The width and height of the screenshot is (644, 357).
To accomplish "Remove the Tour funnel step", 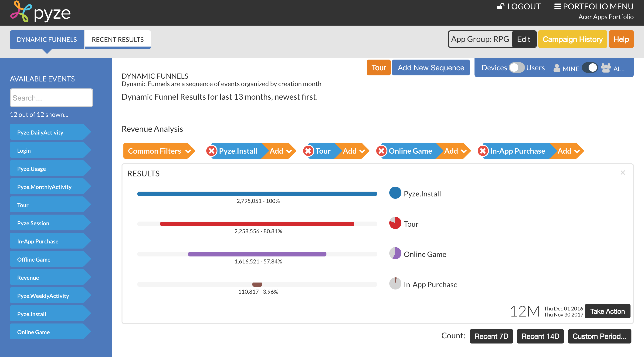I will click(x=308, y=151).
